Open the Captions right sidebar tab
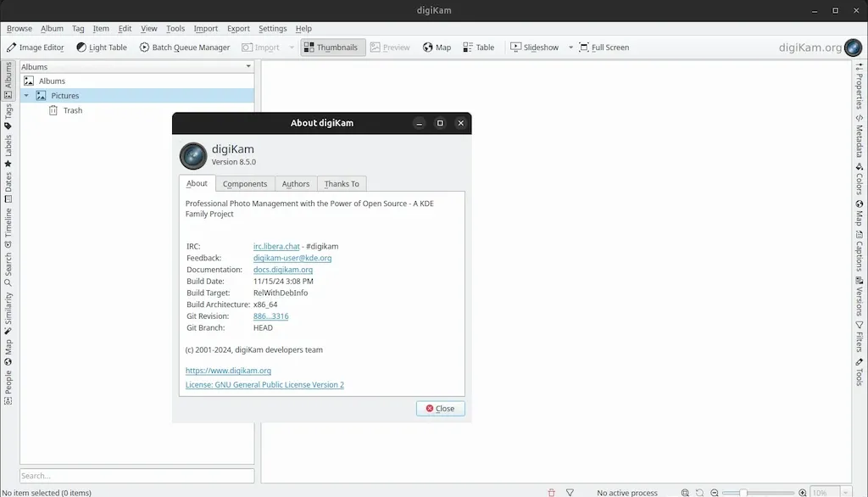The image size is (868, 497). coord(860,251)
